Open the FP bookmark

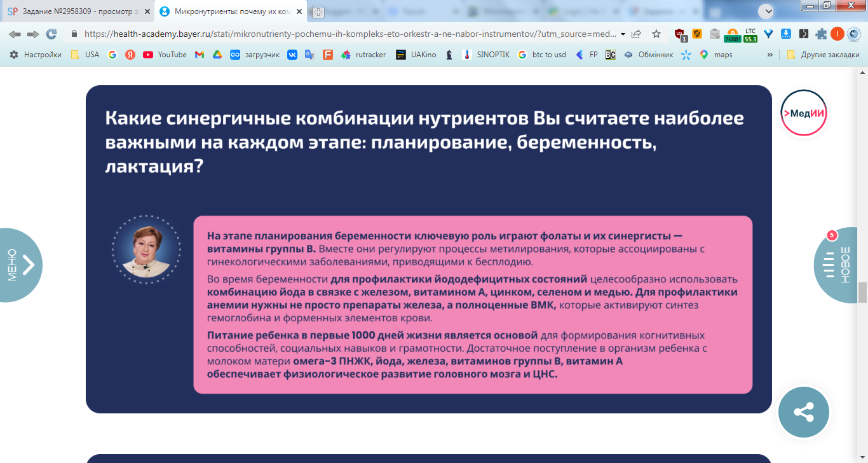[587, 55]
